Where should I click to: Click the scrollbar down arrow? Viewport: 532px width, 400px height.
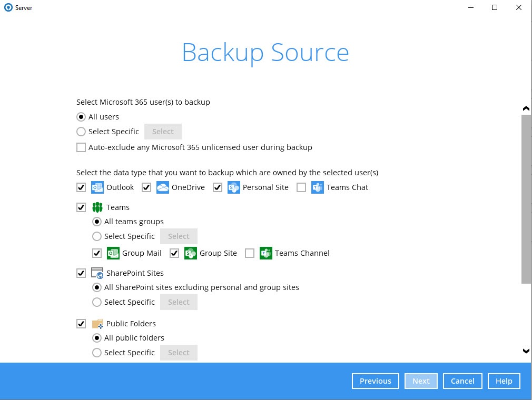click(526, 351)
